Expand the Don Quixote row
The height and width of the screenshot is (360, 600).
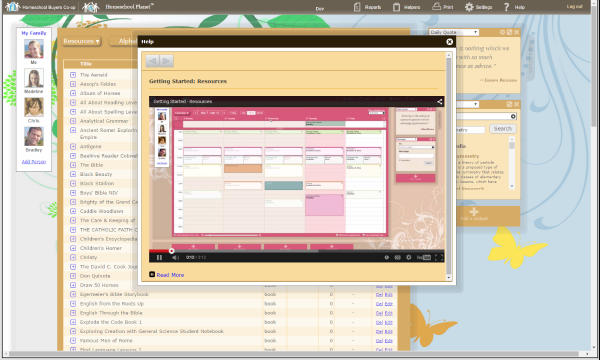73,276
